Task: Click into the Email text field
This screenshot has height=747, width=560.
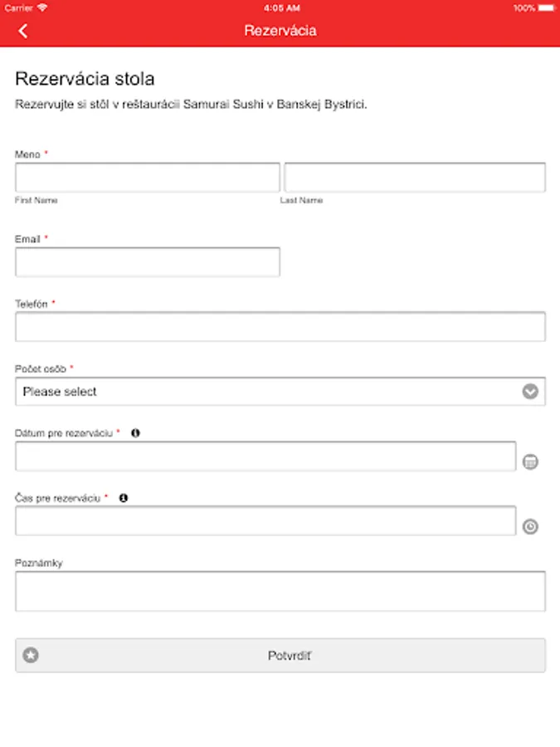Action: click(x=148, y=261)
